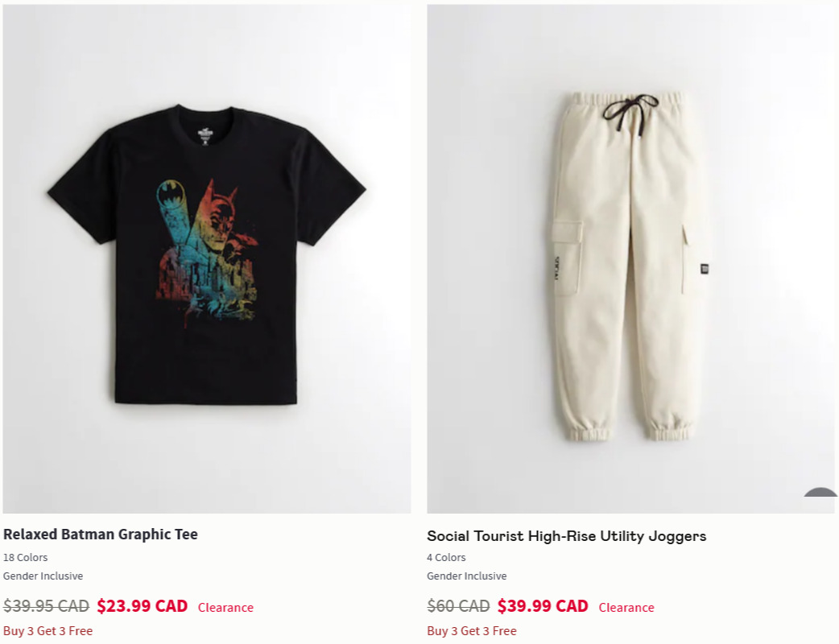839x644 pixels.
Task: Click the gray round floating button
Action: (x=820, y=493)
